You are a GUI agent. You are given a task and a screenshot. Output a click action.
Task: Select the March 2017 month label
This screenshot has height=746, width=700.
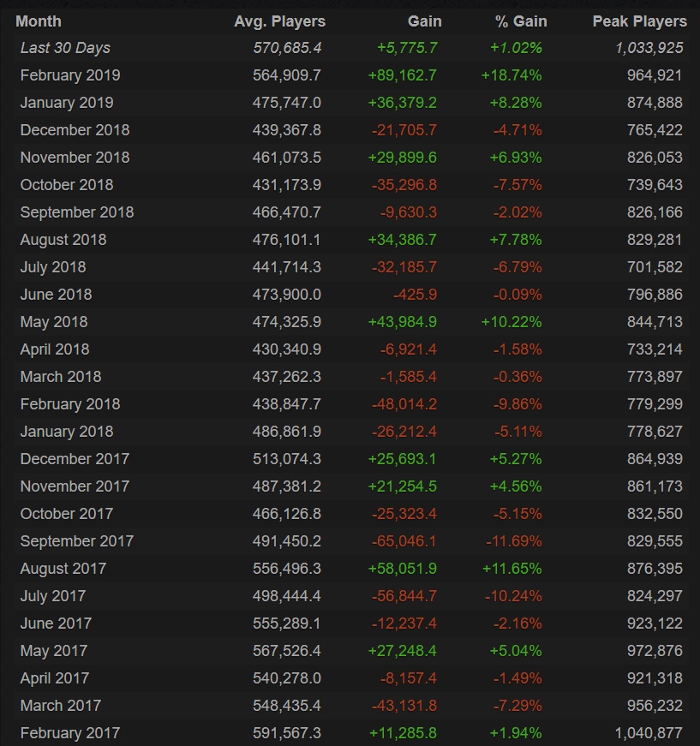click(x=61, y=706)
